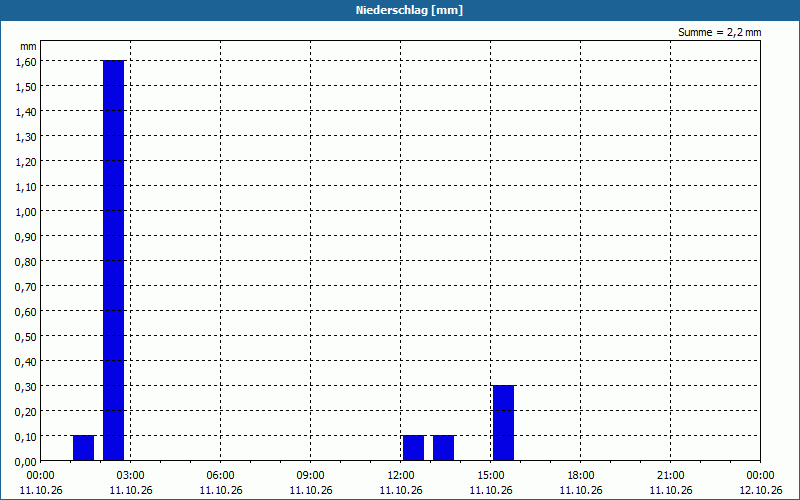The width and height of the screenshot is (800, 500).
Task: Click the 12:00 time axis label
Action: pyautogui.click(x=401, y=476)
